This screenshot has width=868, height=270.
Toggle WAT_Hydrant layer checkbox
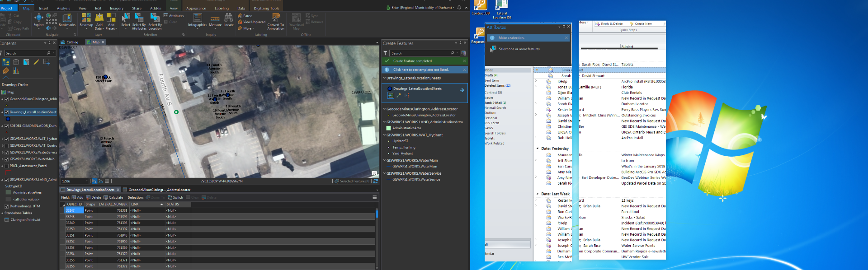pos(7,139)
